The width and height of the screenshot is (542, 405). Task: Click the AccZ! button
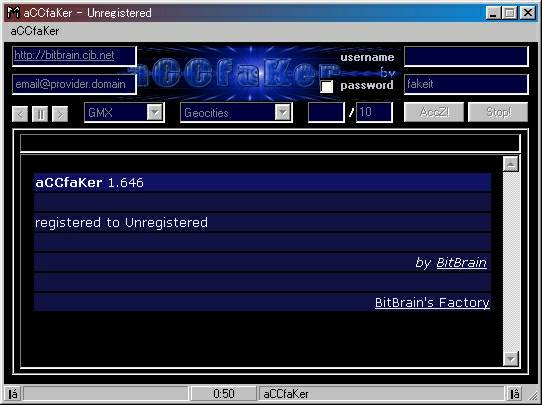pos(434,112)
